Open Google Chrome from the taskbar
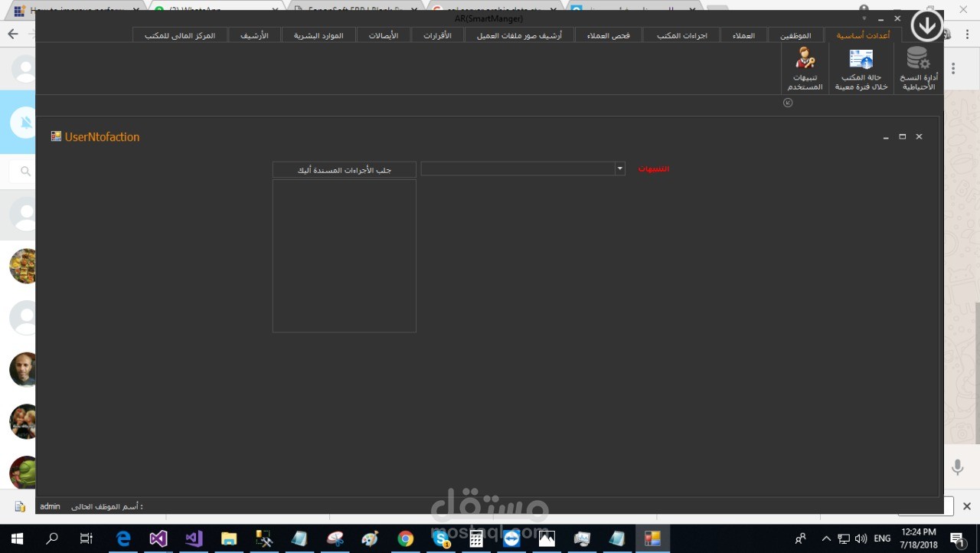Viewport: 980px width, 553px height. [405, 538]
